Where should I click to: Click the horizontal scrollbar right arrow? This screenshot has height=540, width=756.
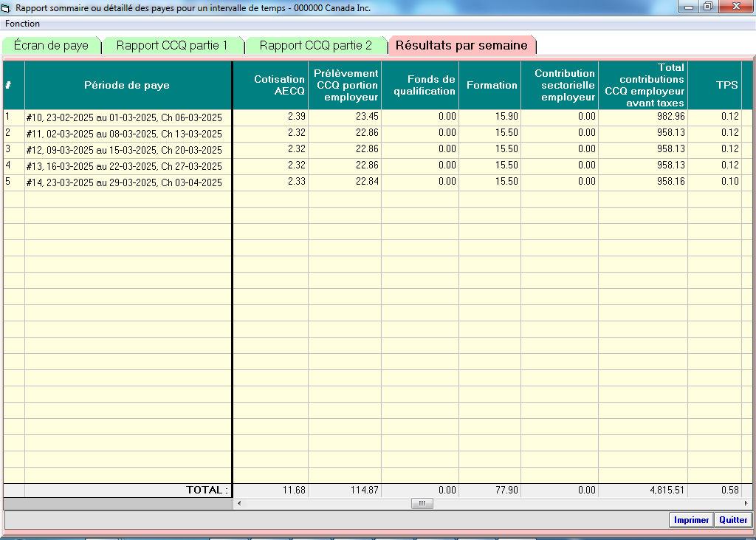[x=746, y=504]
